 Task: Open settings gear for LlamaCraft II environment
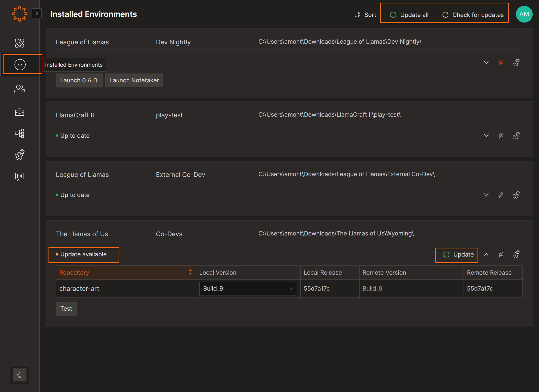click(x=516, y=136)
